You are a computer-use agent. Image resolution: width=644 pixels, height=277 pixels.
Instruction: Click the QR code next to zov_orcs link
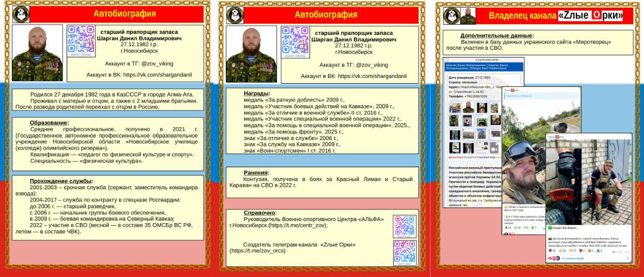point(404,252)
